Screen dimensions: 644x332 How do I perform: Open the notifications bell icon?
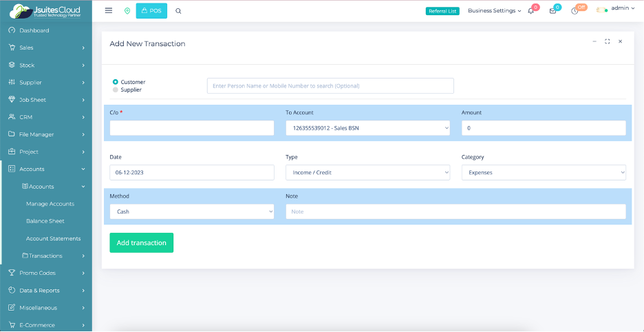click(x=530, y=11)
